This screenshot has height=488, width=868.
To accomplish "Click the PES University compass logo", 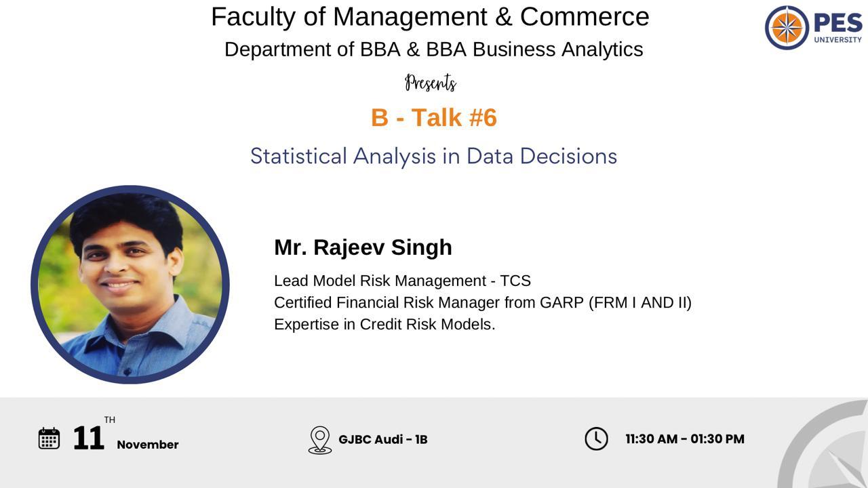I will (787, 28).
